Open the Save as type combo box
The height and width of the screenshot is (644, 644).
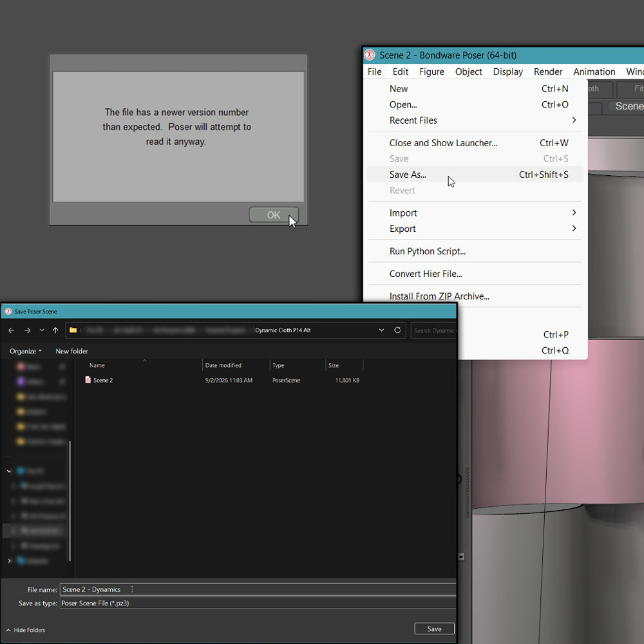(258, 603)
